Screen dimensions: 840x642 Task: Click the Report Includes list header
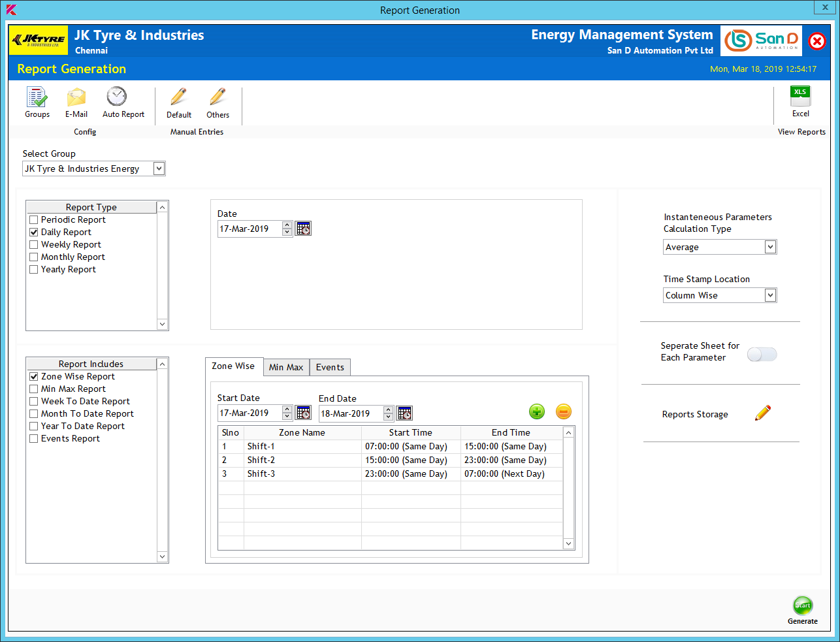click(x=91, y=364)
